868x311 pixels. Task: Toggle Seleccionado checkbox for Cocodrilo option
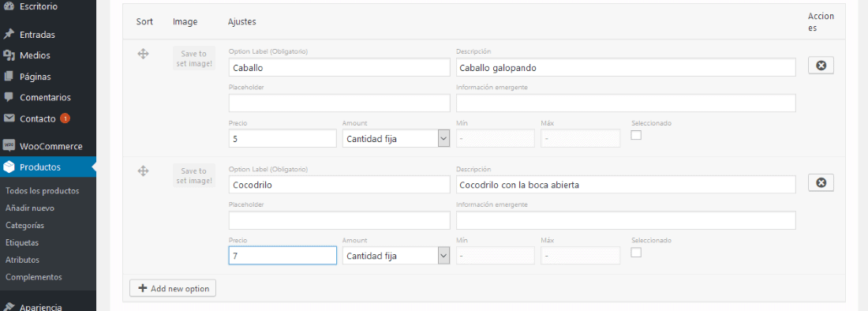click(x=636, y=253)
